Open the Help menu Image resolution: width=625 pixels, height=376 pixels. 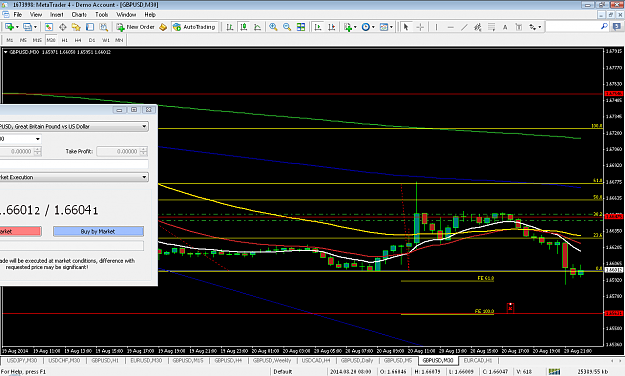(150, 15)
